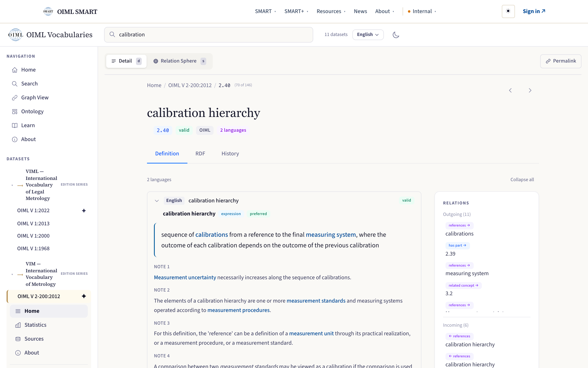Open the English language selector
Image resolution: width=588 pixels, height=368 pixels.
click(368, 35)
